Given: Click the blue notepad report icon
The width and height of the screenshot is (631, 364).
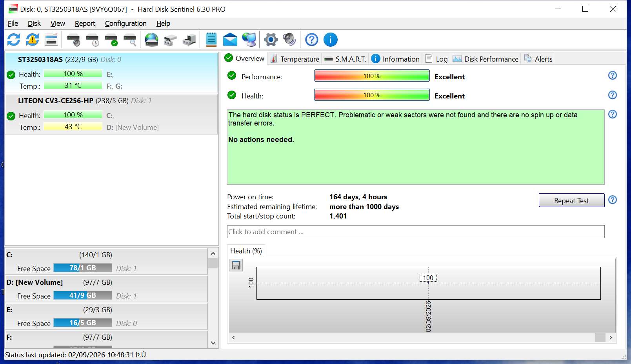Looking at the screenshot, I should coord(211,40).
